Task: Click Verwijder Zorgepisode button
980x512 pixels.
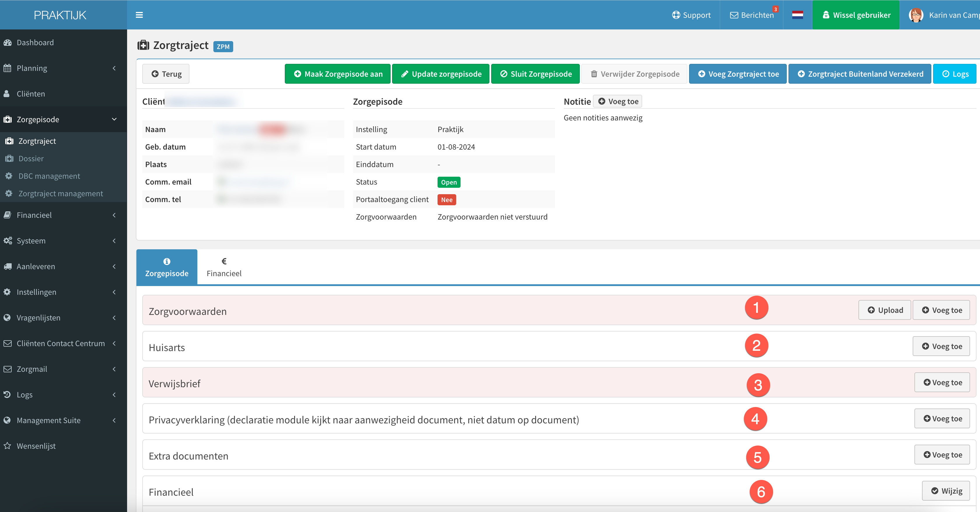Action: (635, 74)
